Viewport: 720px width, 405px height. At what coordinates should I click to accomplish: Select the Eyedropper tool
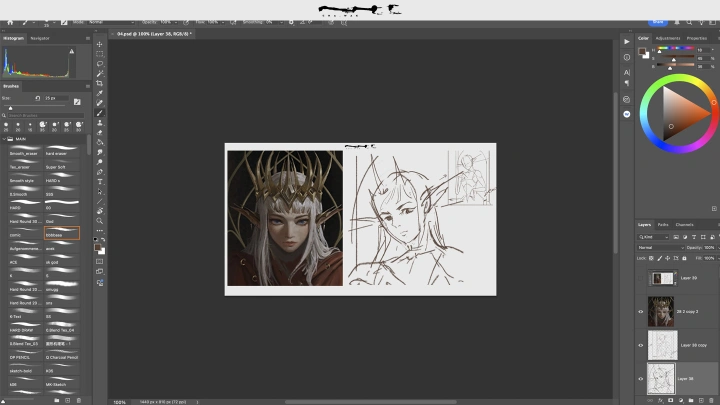[100, 93]
